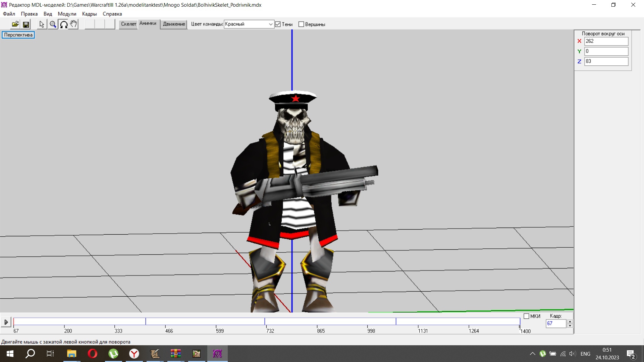Select the hand pan tool

pos(74,24)
